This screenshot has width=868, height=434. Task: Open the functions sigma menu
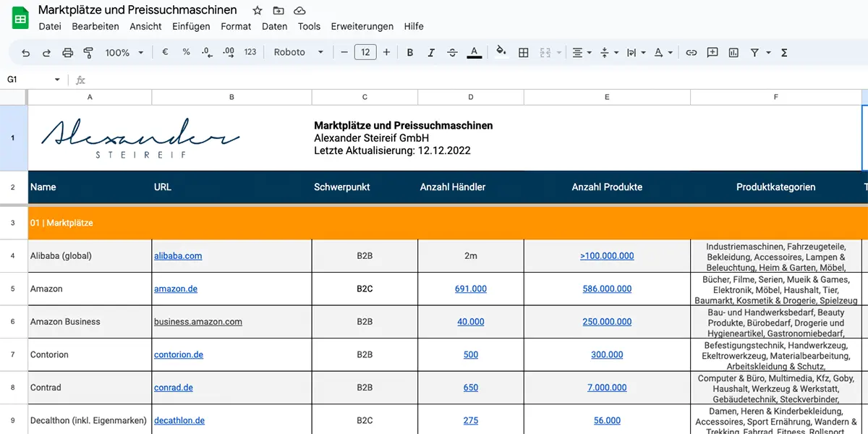(x=784, y=52)
